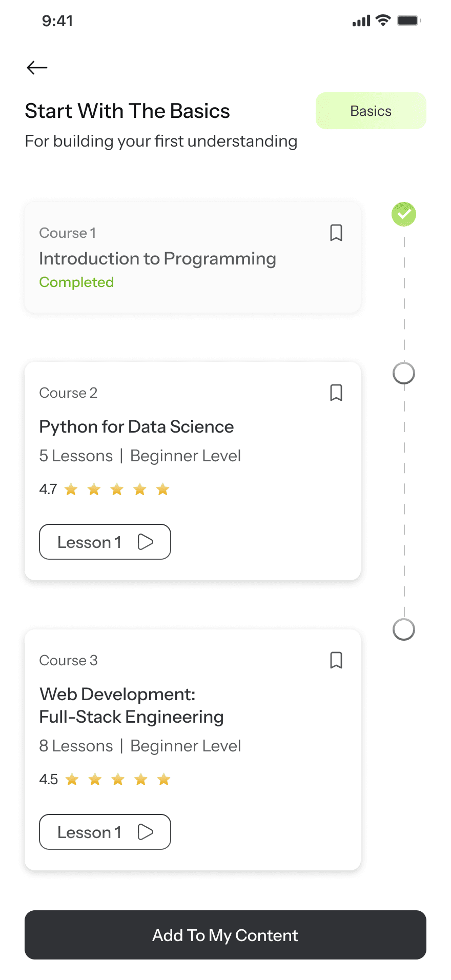This screenshot has height=980, width=451.
Task: Tap the back arrow icon
Action: (x=37, y=68)
